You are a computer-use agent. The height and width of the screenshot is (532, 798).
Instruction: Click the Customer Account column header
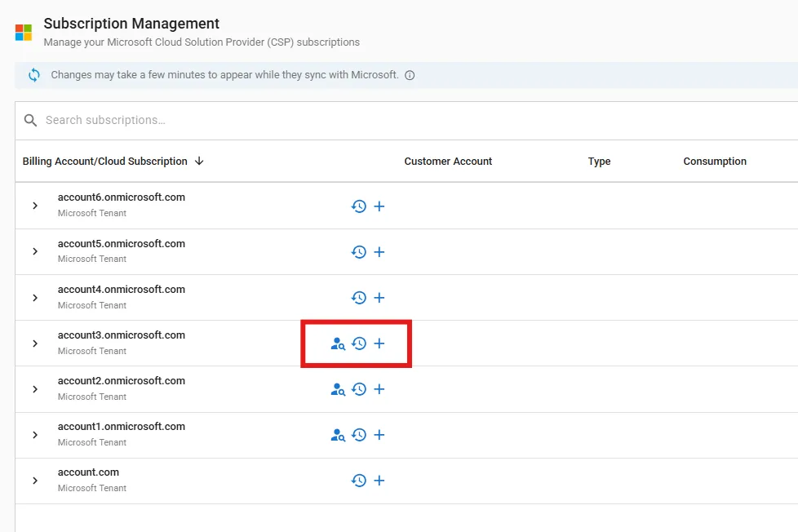click(x=448, y=162)
